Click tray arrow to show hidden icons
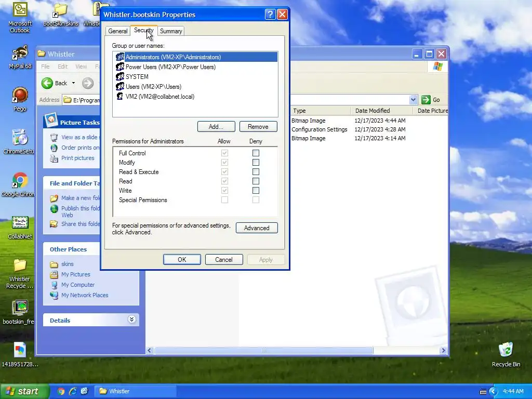This screenshot has height=399, width=532. 493,391
